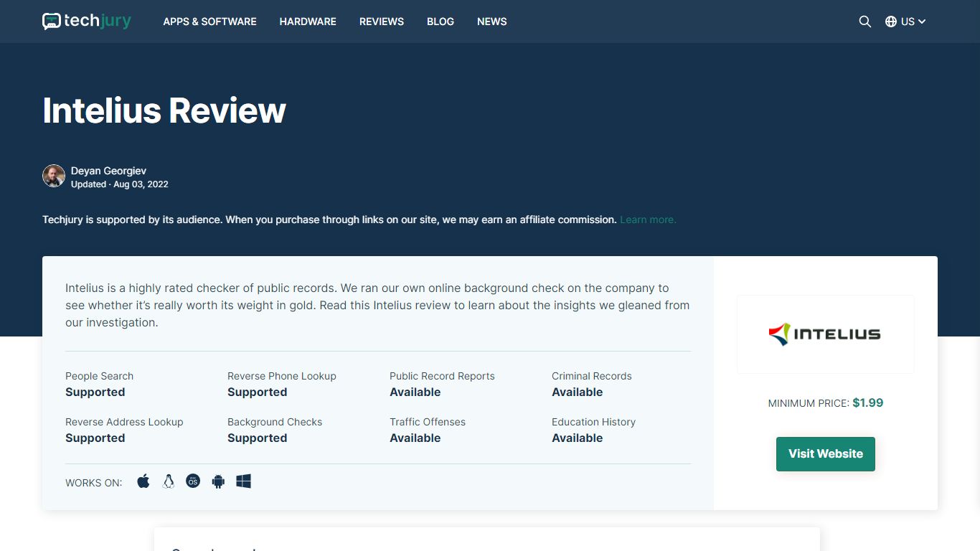
Task: Click the Traffic Offenses label
Action: point(428,422)
